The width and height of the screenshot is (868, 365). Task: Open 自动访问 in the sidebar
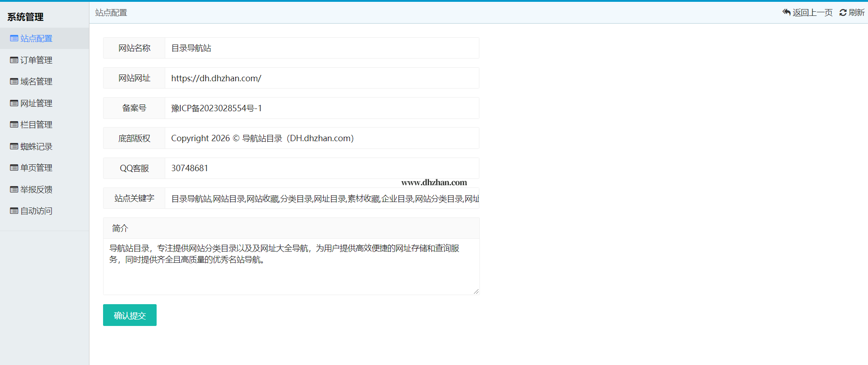tap(36, 211)
